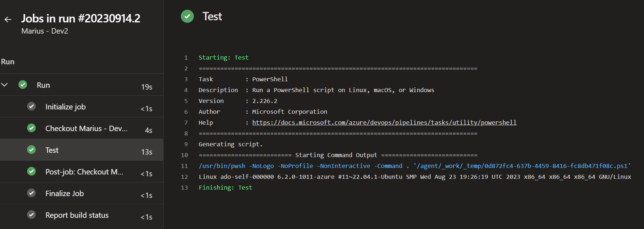Show the Finalize Job step log
This screenshot has width=644, height=229.
[65, 194]
